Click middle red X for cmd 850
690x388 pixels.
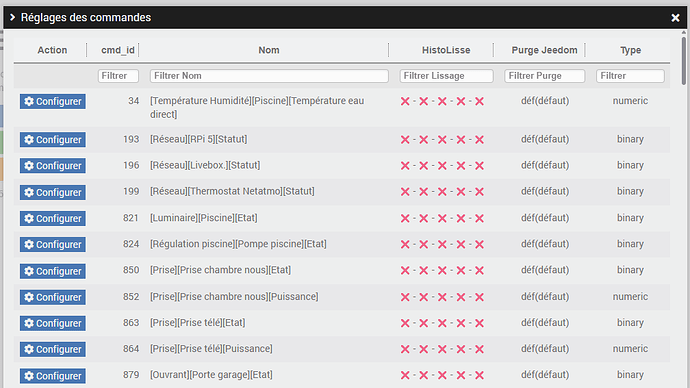tap(442, 271)
